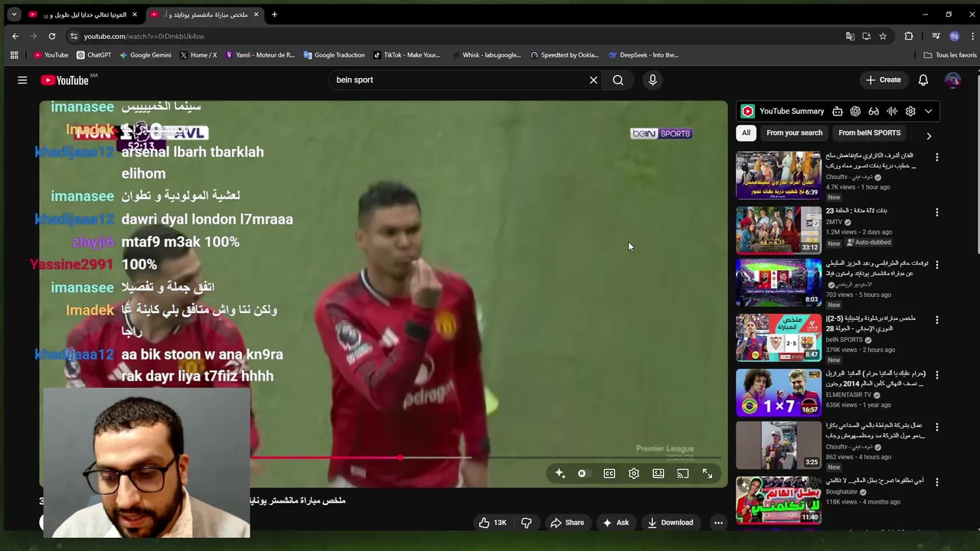Screen dimensions: 980x551
Task: Open the 1×7 Brazil match thumbnail
Action: [779, 393]
